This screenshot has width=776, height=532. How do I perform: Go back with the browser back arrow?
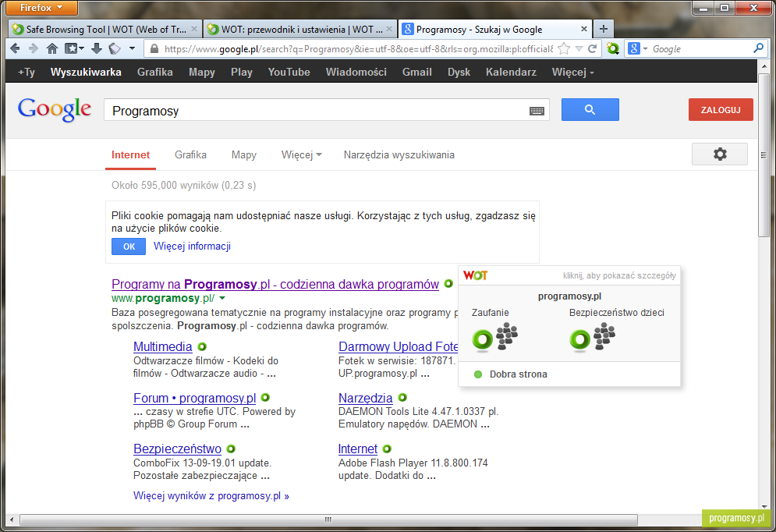click(x=16, y=48)
